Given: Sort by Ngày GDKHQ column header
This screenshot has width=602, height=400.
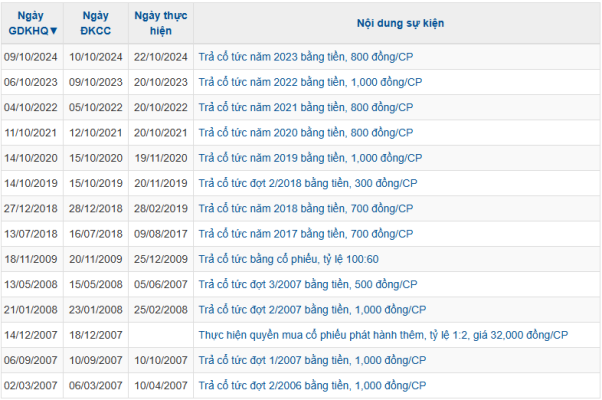Looking at the screenshot, I should [33, 23].
